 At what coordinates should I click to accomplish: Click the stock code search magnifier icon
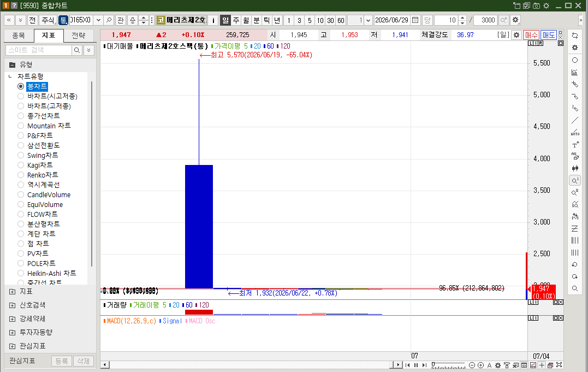pyautogui.click(x=109, y=20)
